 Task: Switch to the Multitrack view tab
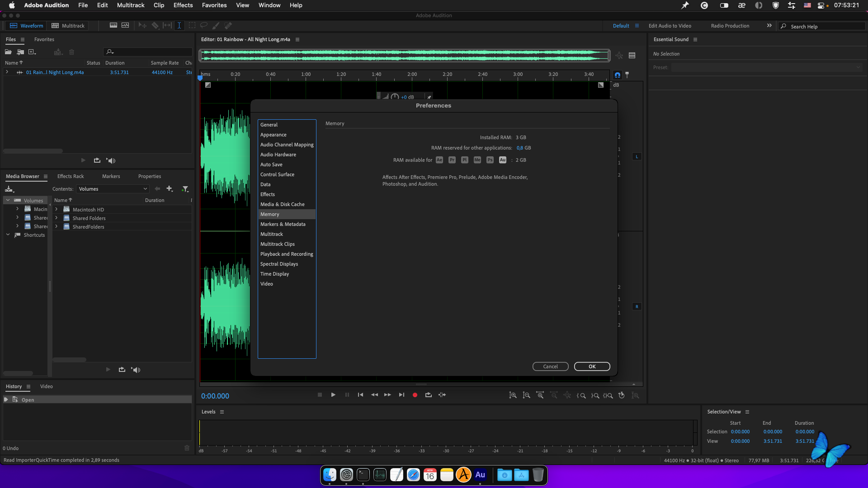(68, 26)
